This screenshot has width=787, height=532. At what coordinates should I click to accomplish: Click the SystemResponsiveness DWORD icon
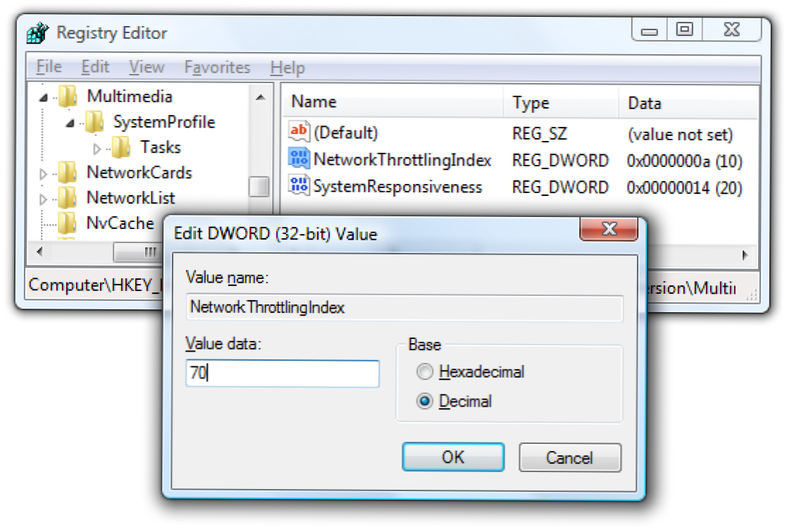pos(299,187)
